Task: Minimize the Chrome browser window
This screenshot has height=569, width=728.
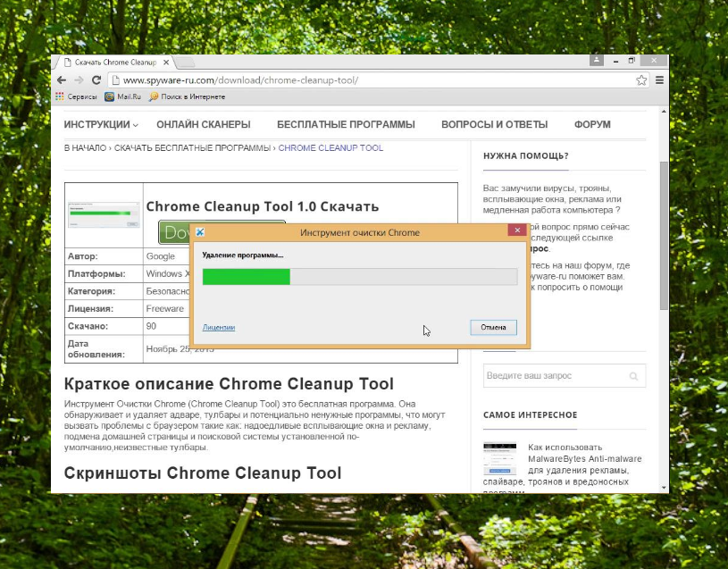Action: tap(615, 61)
